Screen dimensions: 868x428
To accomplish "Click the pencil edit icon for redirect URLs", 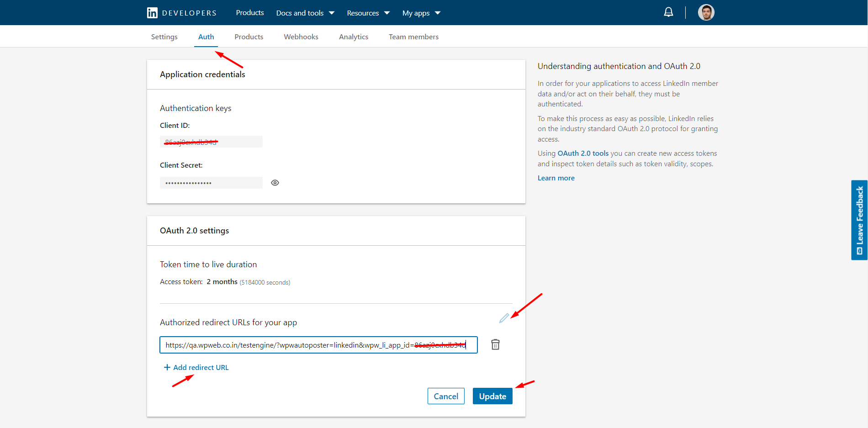I will [504, 318].
